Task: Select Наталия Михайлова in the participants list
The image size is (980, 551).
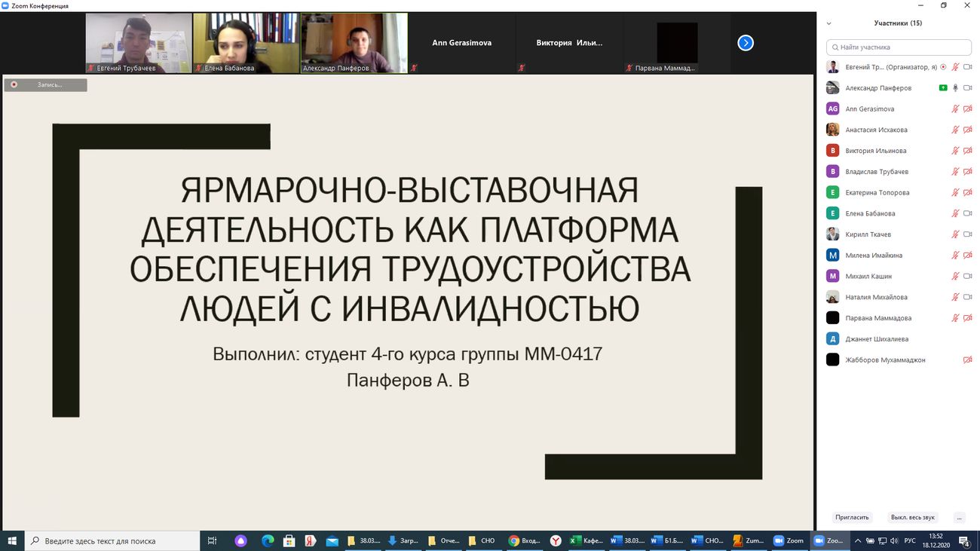Action: pyautogui.click(x=876, y=297)
